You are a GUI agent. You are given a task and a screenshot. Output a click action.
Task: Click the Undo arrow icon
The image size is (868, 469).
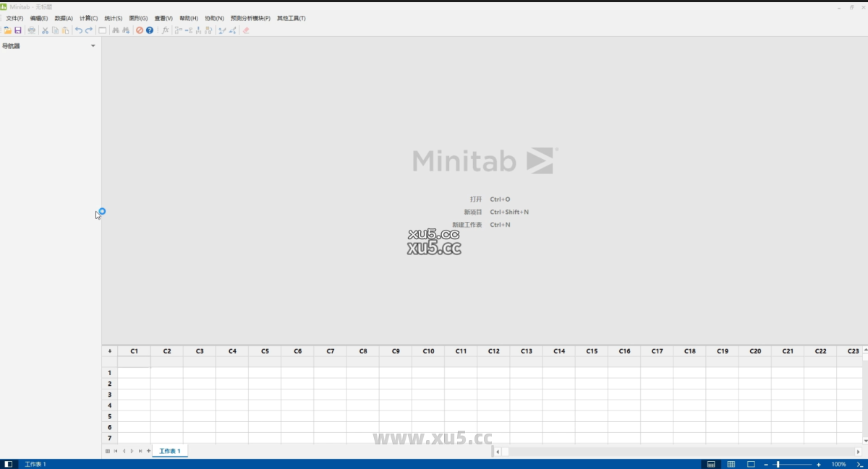point(79,30)
